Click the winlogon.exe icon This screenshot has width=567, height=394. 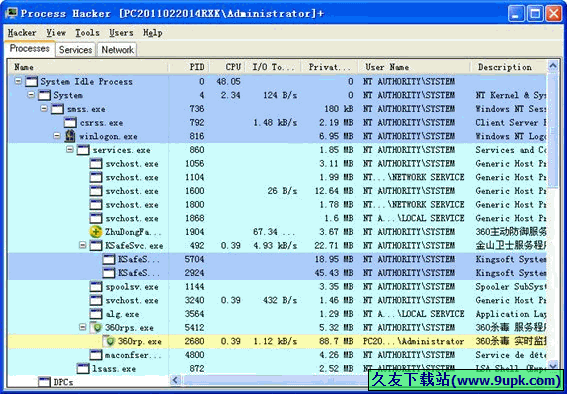tap(70, 136)
